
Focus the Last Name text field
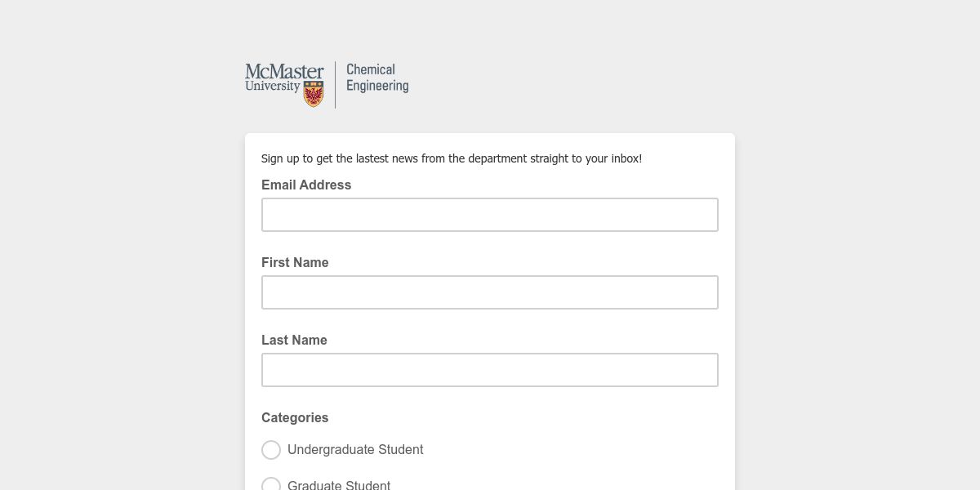tap(490, 370)
